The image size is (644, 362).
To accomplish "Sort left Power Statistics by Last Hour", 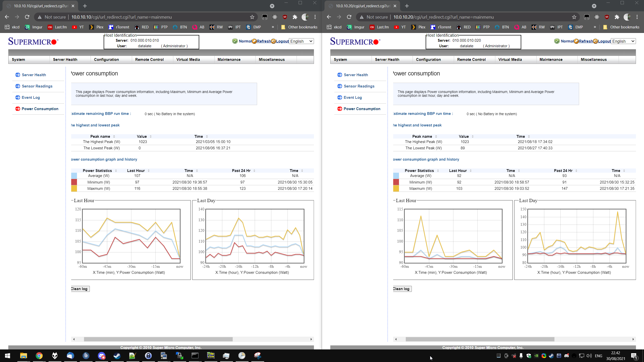I will (149, 171).
